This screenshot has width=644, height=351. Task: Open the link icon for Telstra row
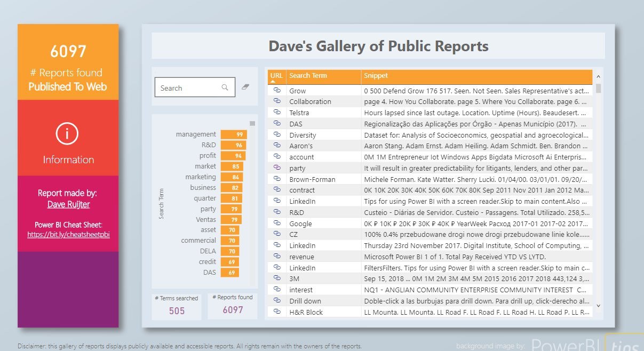point(277,113)
